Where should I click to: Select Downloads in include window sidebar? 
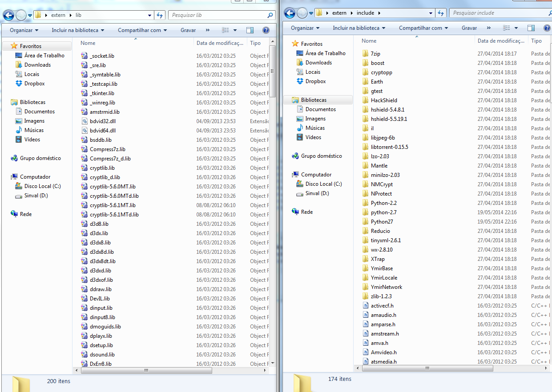[318, 63]
